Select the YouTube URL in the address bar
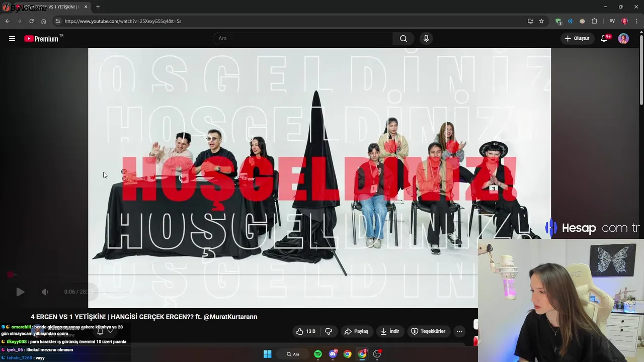Viewport: 644px width, 362px height. point(123,21)
